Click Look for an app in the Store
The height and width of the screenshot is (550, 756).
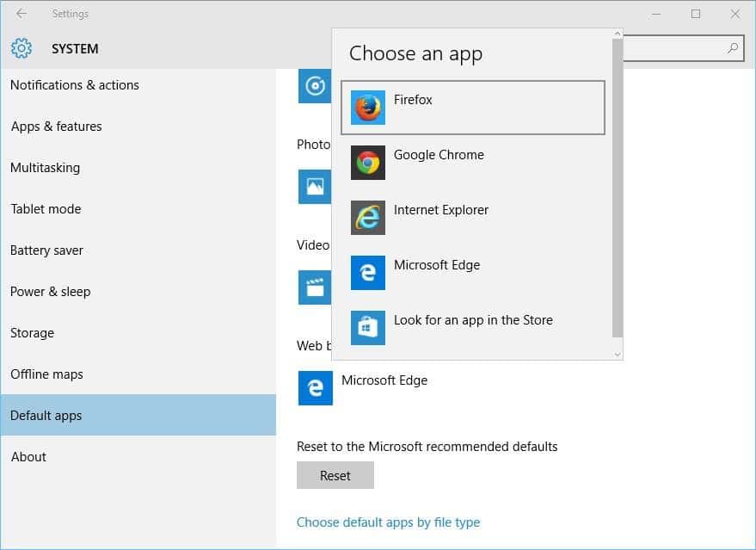click(x=473, y=320)
